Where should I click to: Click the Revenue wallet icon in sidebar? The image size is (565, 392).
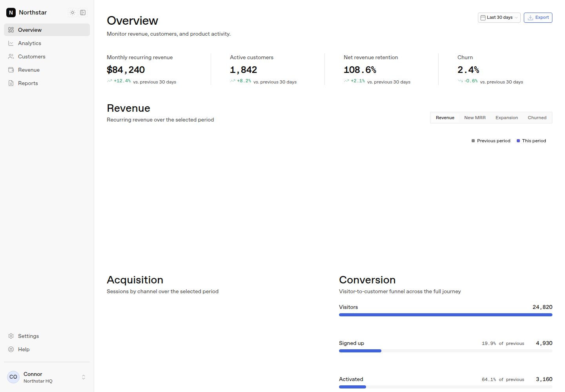11,70
